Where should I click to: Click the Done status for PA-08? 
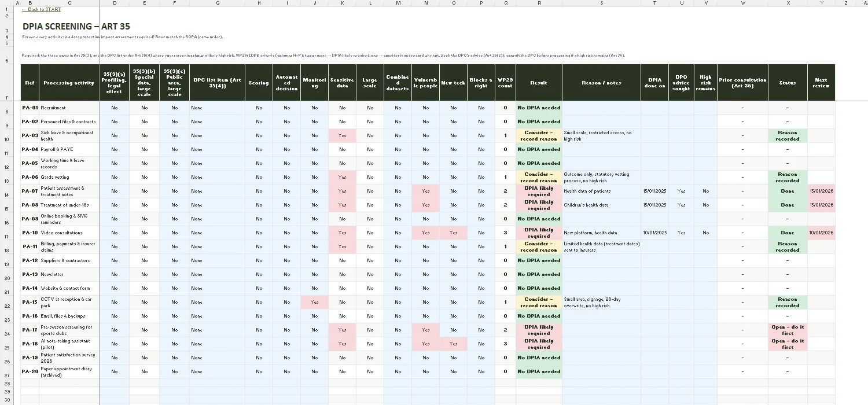tap(788, 205)
